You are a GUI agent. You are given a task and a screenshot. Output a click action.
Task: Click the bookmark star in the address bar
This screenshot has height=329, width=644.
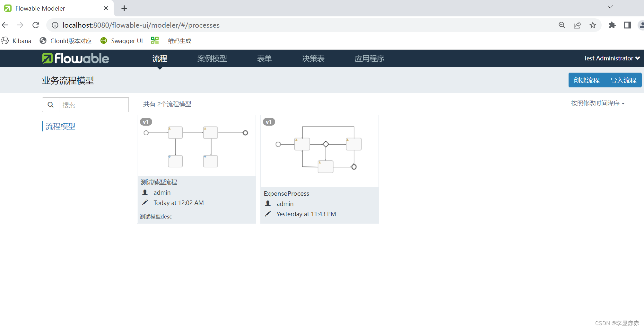click(593, 25)
